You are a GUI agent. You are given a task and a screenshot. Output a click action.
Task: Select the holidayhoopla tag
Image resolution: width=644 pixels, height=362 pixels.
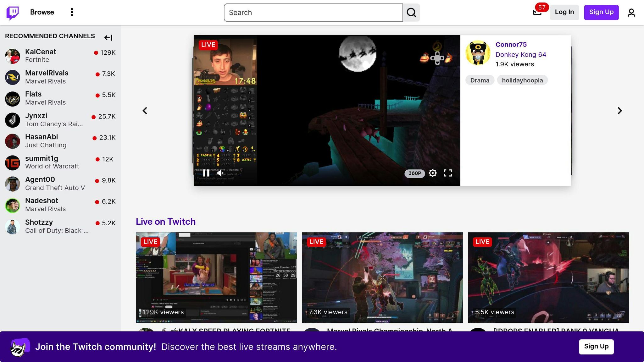(522, 80)
